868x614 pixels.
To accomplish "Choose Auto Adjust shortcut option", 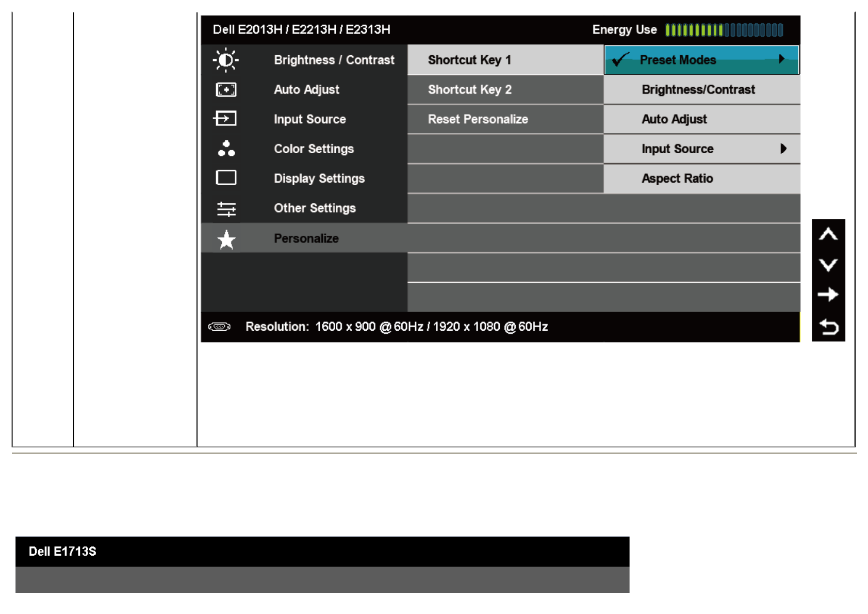I will [702, 119].
